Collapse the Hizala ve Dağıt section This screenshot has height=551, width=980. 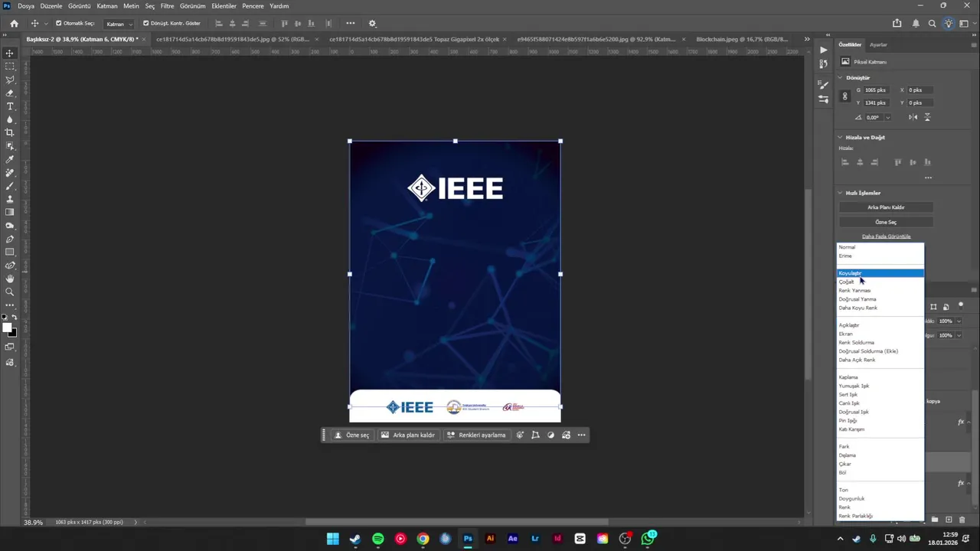pos(841,137)
